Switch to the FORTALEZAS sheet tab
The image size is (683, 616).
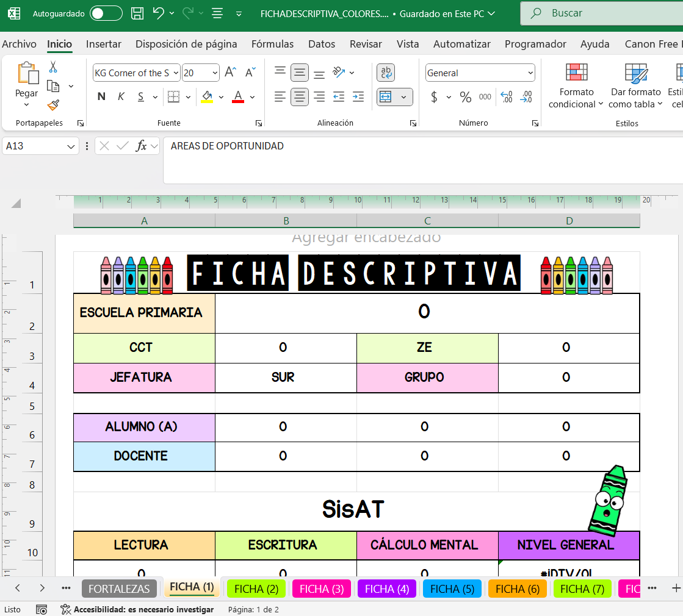[119, 589]
